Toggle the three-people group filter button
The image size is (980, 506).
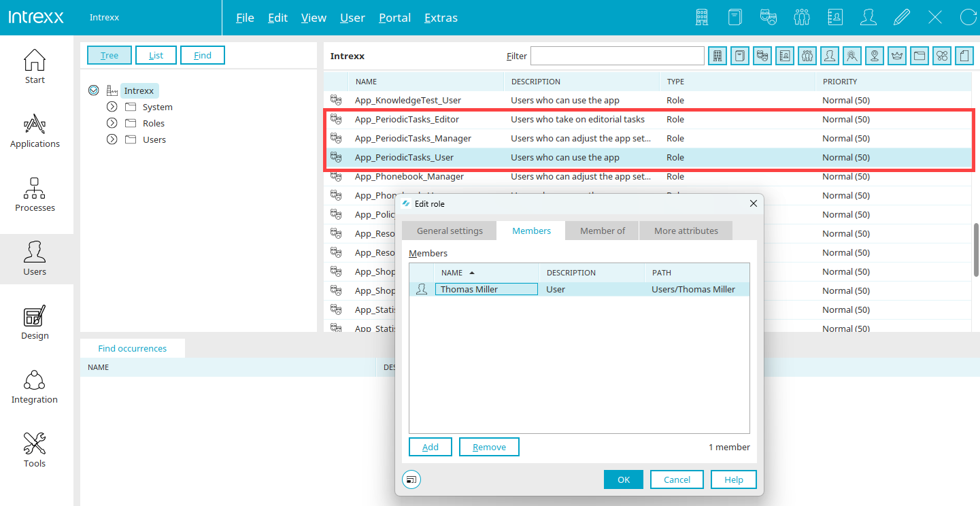(x=807, y=56)
